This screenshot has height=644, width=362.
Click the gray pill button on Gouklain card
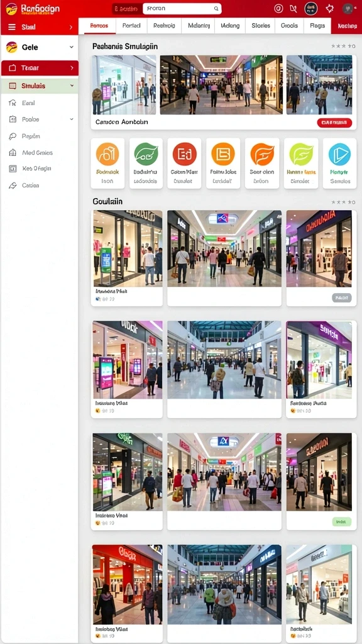pyautogui.click(x=341, y=297)
